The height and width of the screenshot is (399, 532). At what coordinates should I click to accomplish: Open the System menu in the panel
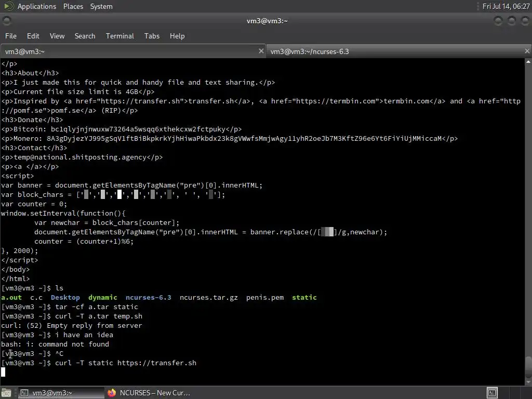(x=101, y=6)
